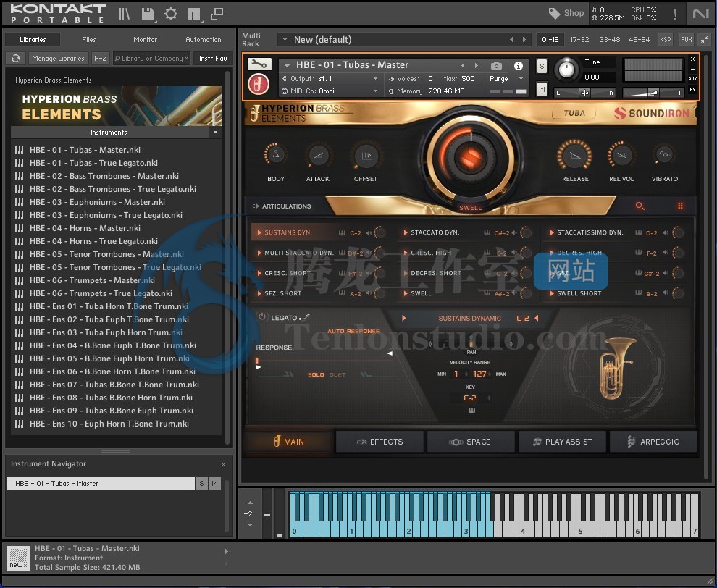This screenshot has height=588, width=717.
Task: Select rack page 17-32
Action: [x=579, y=40]
